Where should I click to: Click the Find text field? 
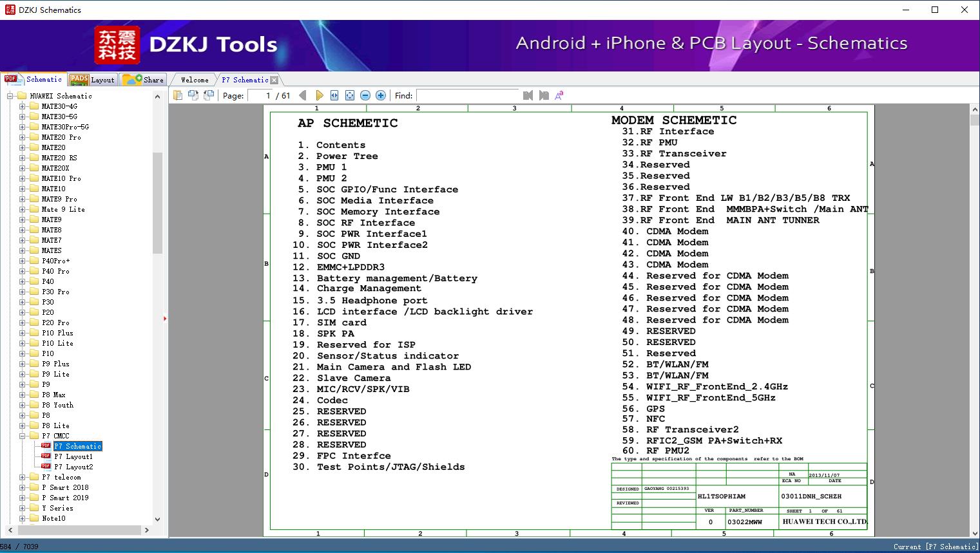pyautogui.click(x=467, y=95)
